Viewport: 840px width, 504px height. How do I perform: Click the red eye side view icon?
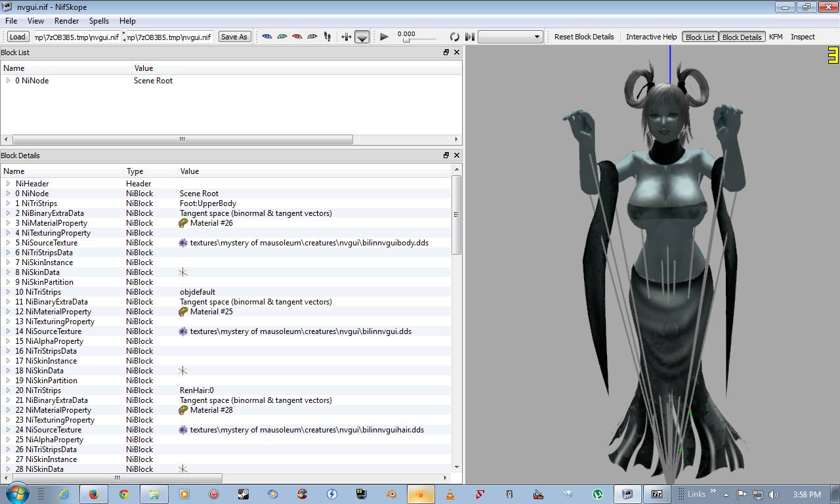pyautogui.click(x=297, y=37)
